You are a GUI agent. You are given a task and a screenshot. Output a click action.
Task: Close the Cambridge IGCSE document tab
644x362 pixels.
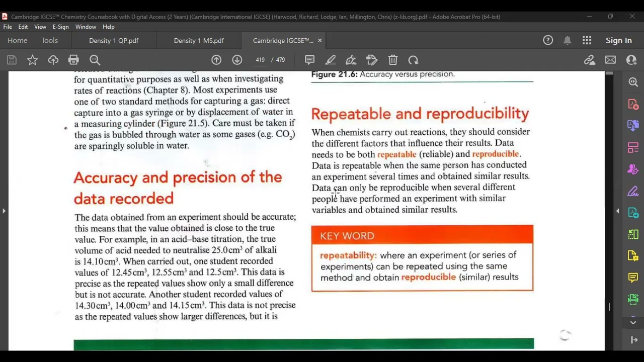click(319, 41)
